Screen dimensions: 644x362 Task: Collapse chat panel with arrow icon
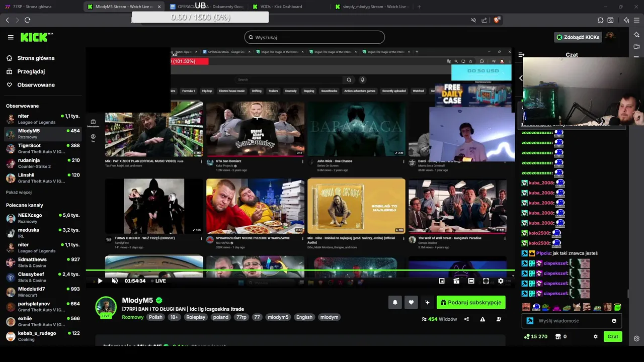click(521, 55)
